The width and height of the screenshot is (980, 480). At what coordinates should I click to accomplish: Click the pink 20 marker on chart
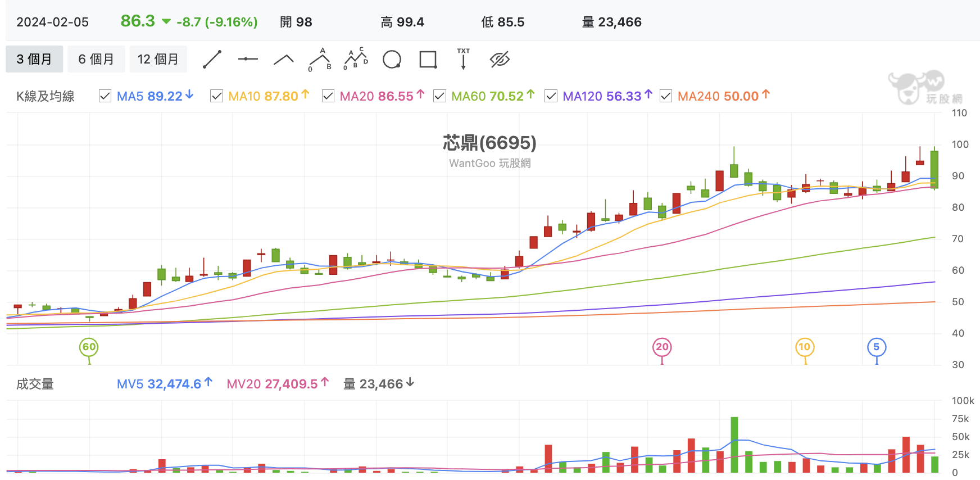pos(662,347)
